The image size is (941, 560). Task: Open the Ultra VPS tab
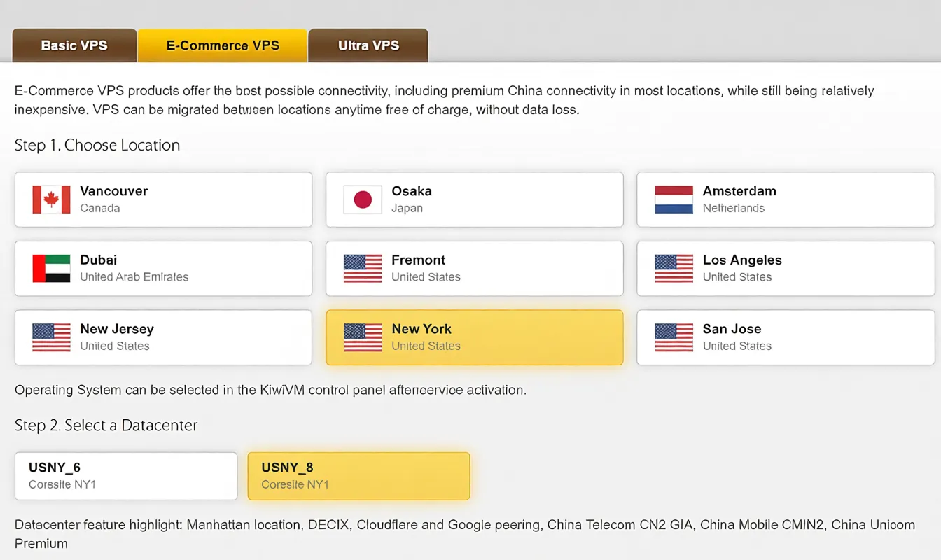[368, 45]
